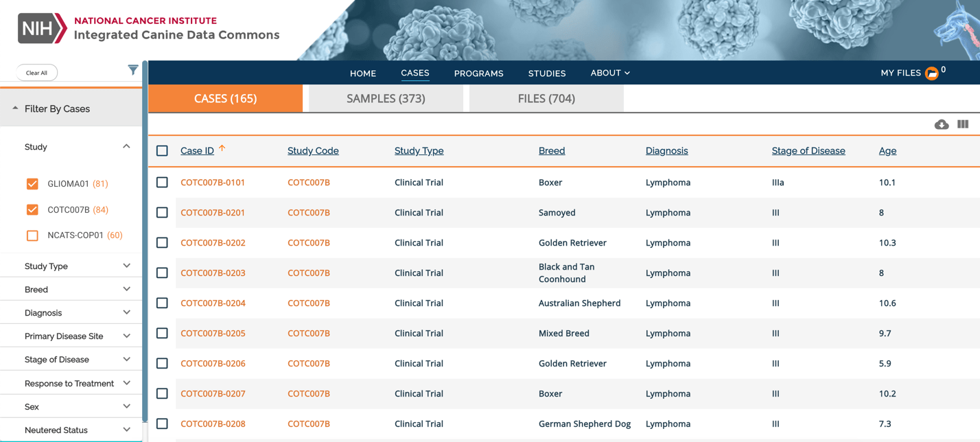Uncheck the GLIOMA01 study filter
Viewport: 980px width, 442px height.
pos(32,183)
